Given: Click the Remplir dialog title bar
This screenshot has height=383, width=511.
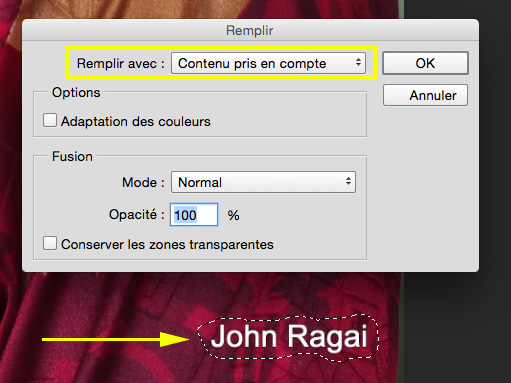Looking at the screenshot, I should [x=250, y=30].
